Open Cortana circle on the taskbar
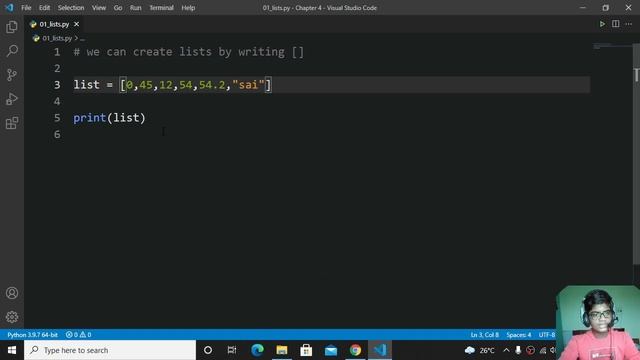 click(x=208, y=350)
